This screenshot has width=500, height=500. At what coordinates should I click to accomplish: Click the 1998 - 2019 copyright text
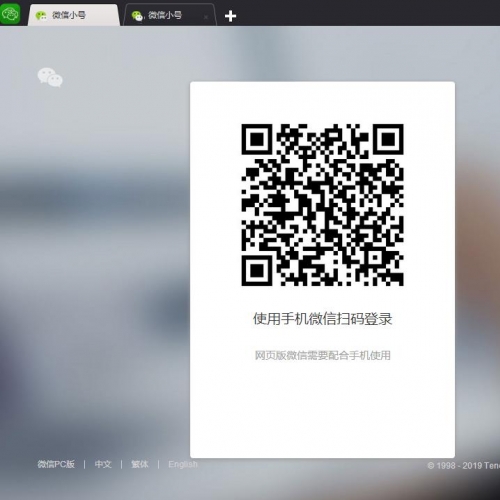(x=464, y=465)
